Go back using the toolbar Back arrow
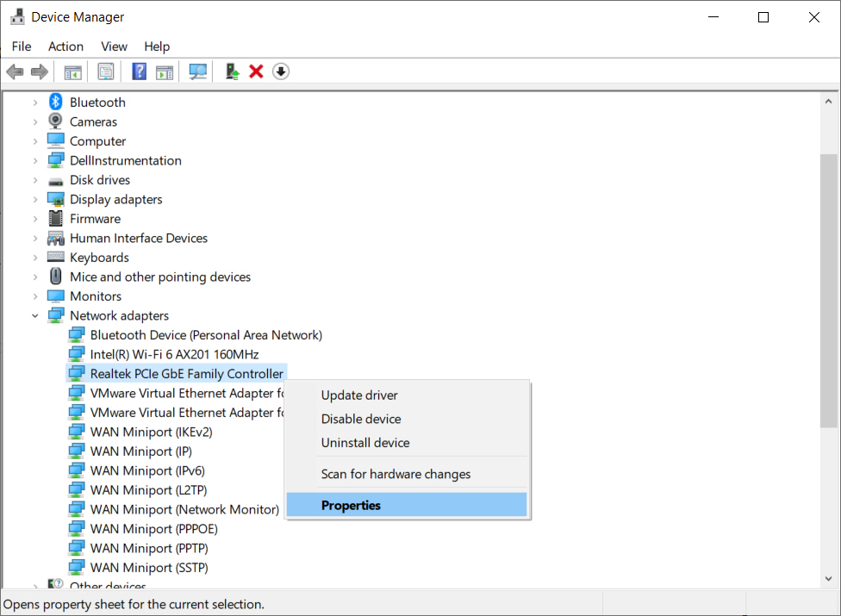 pos(15,72)
